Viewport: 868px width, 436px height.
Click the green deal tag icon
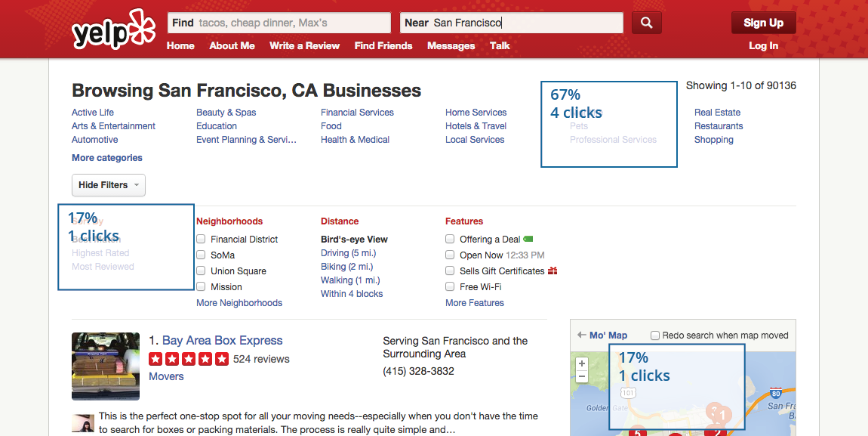pos(528,240)
